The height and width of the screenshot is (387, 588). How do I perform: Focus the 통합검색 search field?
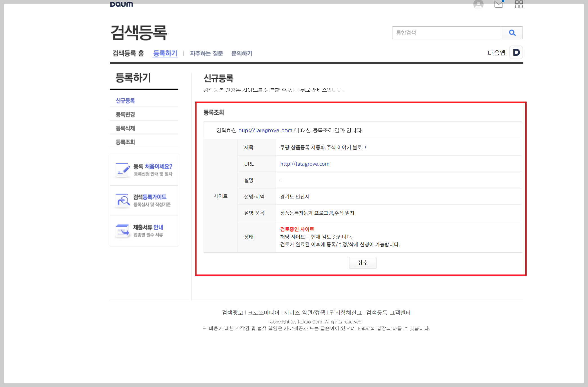(x=447, y=33)
